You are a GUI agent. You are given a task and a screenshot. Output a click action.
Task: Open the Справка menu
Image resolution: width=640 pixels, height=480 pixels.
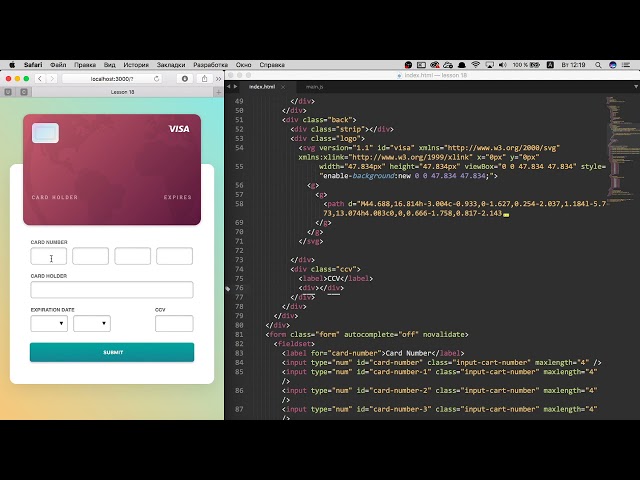(272, 65)
